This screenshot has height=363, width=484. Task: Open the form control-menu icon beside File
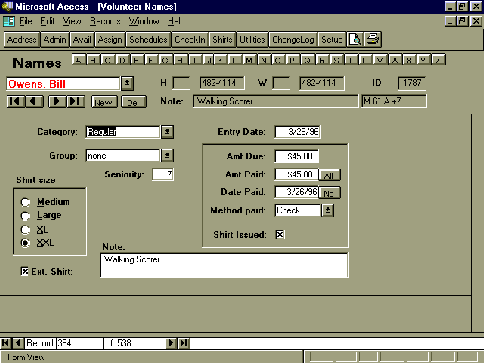(9, 21)
